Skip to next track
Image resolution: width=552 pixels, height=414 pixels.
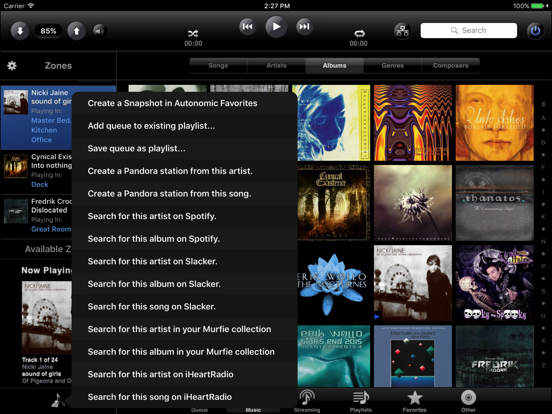(305, 27)
